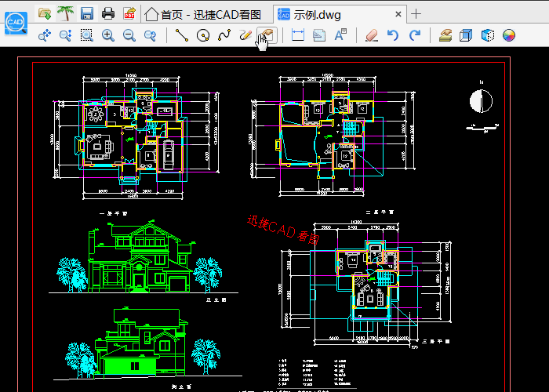Viewport: 549px width, 392px height.
Task: Undo the last action
Action: [393, 35]
